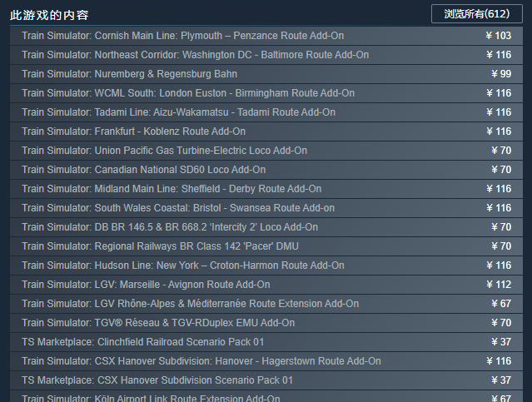Image resolution: width=532 pixels, height=402 pixels.
Task: Select the Nuremberg & Regensburg Bahn entry
Action: click(x=266, y=74)
